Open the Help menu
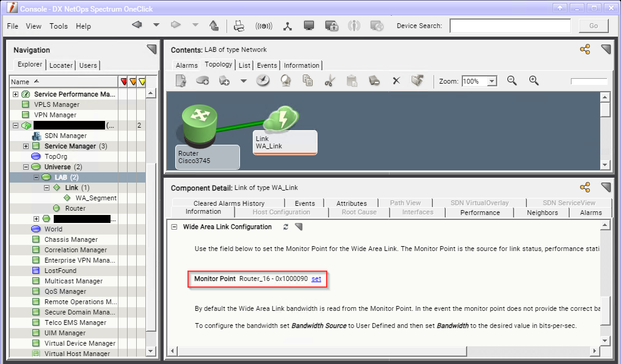621x364 pixels. (x=83, y=26)
